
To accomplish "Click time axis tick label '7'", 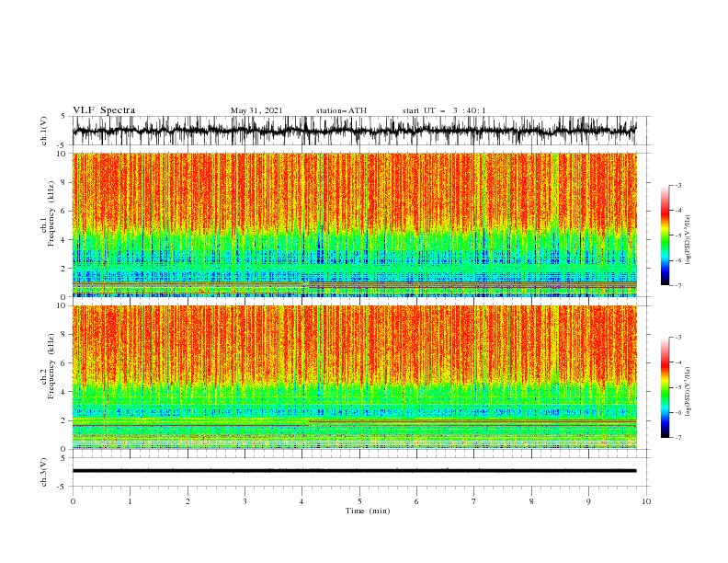I will coord(474,501).
